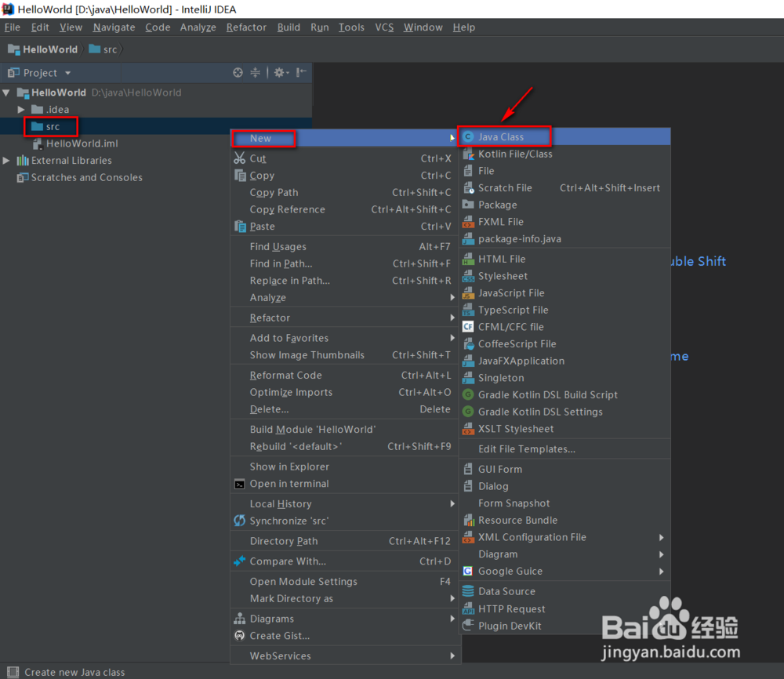The image size is (784, 679).
Task: Choose Copy Path from context menu
Action: (345, 193)
